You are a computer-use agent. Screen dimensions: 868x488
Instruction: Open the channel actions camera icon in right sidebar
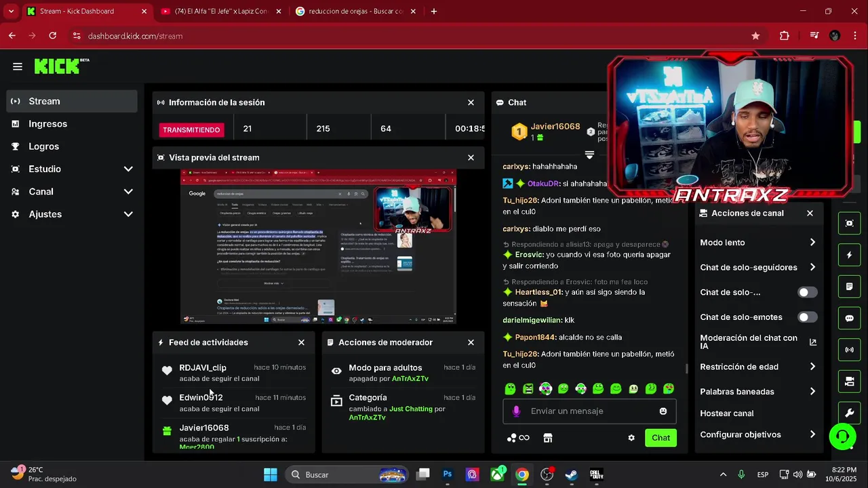tap(849, 382)
